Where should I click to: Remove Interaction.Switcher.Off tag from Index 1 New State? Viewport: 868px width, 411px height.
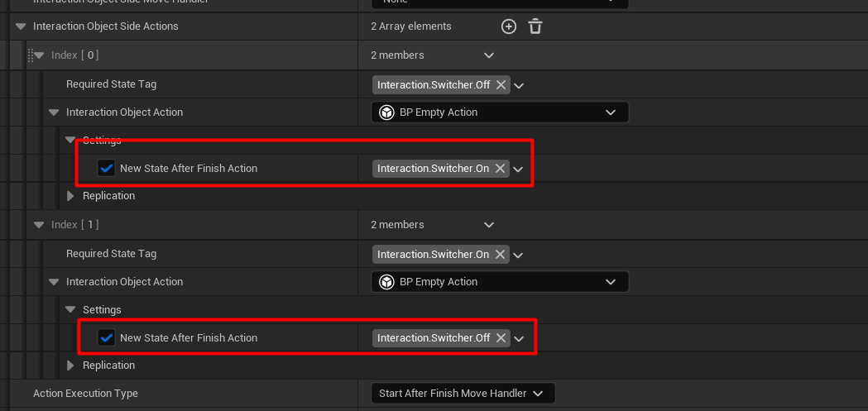pos(501,338)
